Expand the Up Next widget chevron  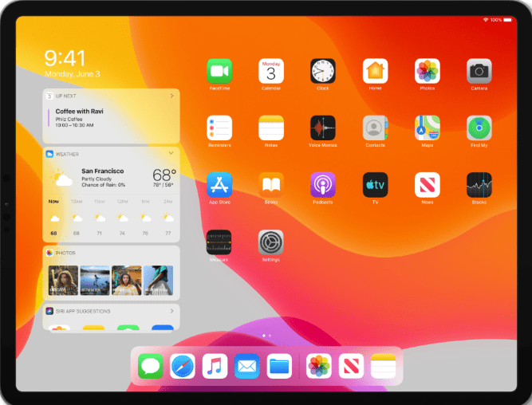pos(171,96)
